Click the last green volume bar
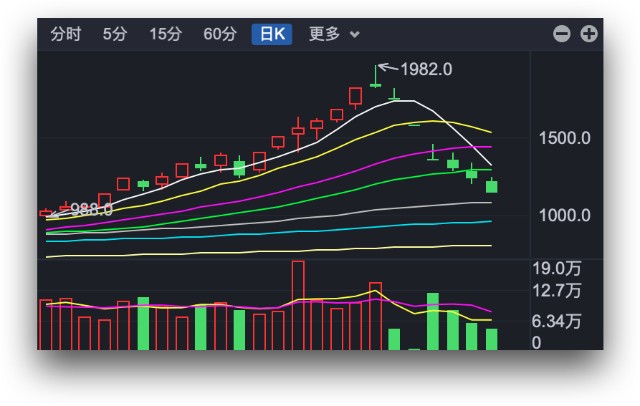 492,339
